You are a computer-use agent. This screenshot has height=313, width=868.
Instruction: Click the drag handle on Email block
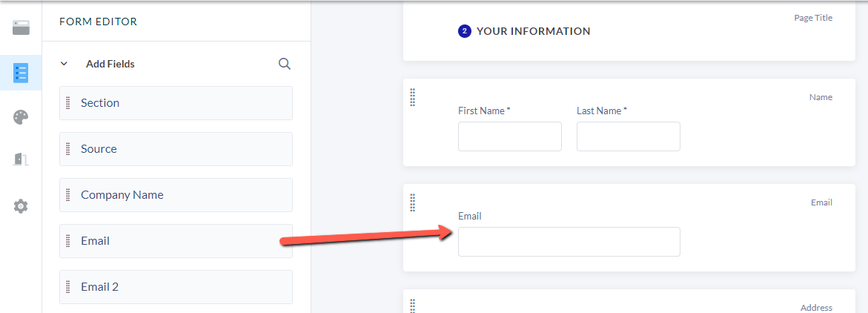pos(412,202)
